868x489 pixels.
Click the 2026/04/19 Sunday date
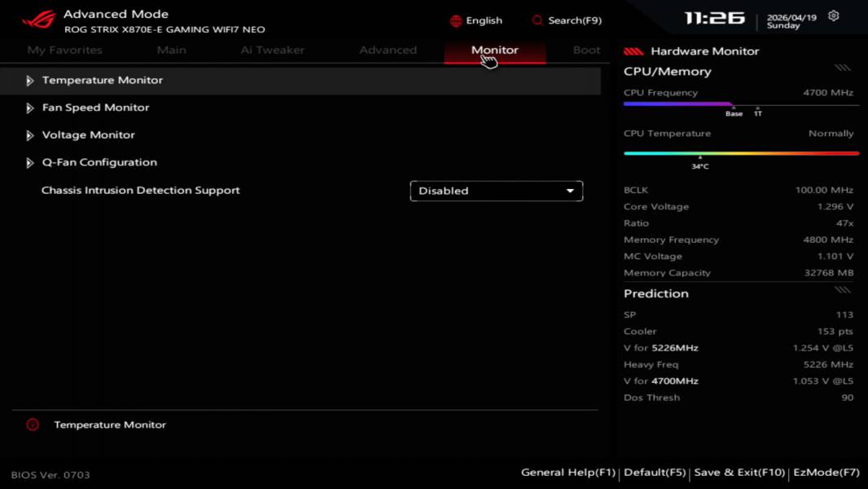tap(791, 21)
